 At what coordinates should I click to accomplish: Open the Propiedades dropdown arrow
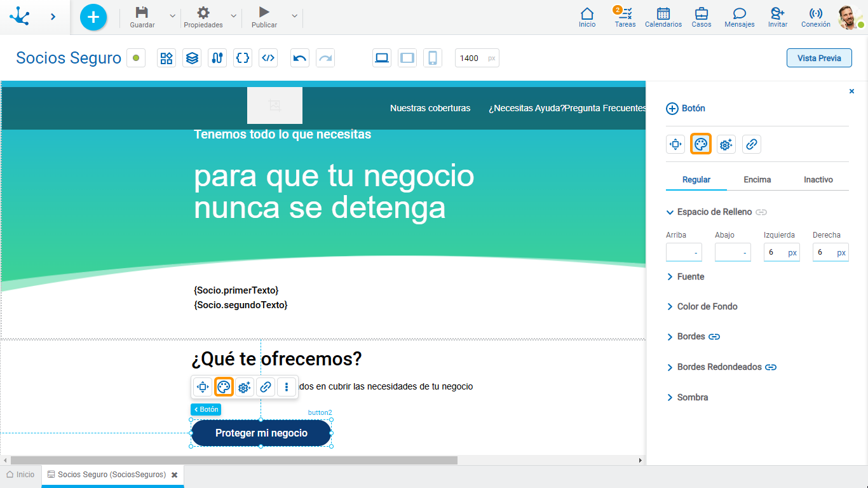click(x=234, y=15)
